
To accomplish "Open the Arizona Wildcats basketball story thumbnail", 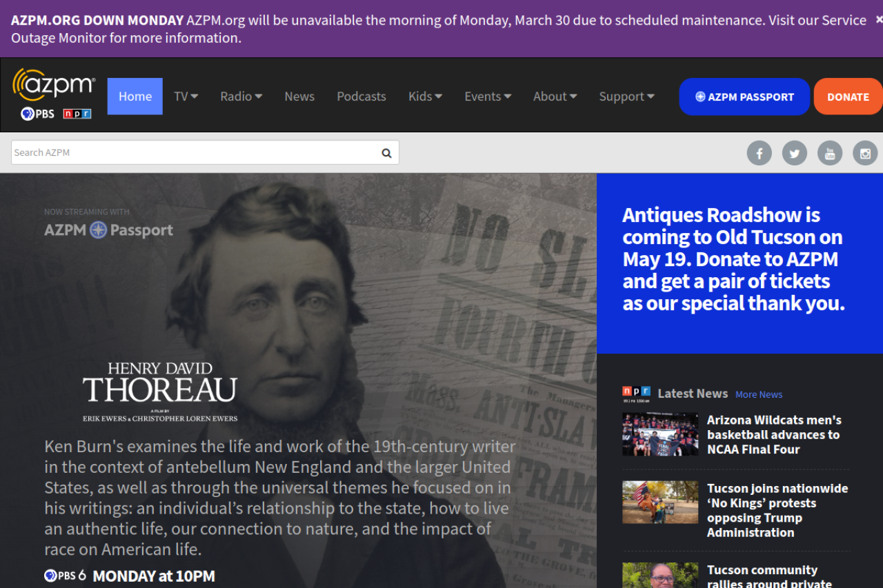I will pyautogui.click(x=660, y=434).
